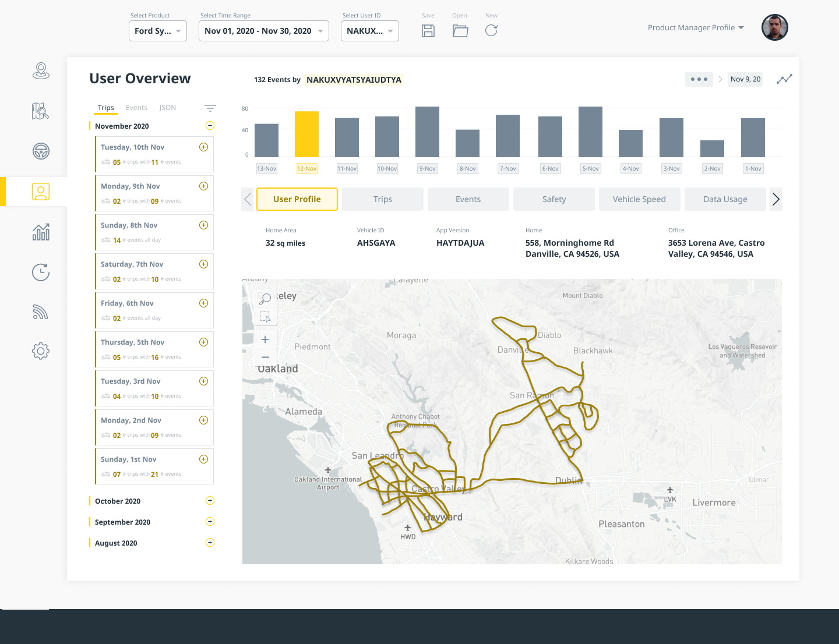Image resolution: width=839 pixels, height=644 pixels.
Task: Switch to the Safety tab
Action: (x=554, y=199)
